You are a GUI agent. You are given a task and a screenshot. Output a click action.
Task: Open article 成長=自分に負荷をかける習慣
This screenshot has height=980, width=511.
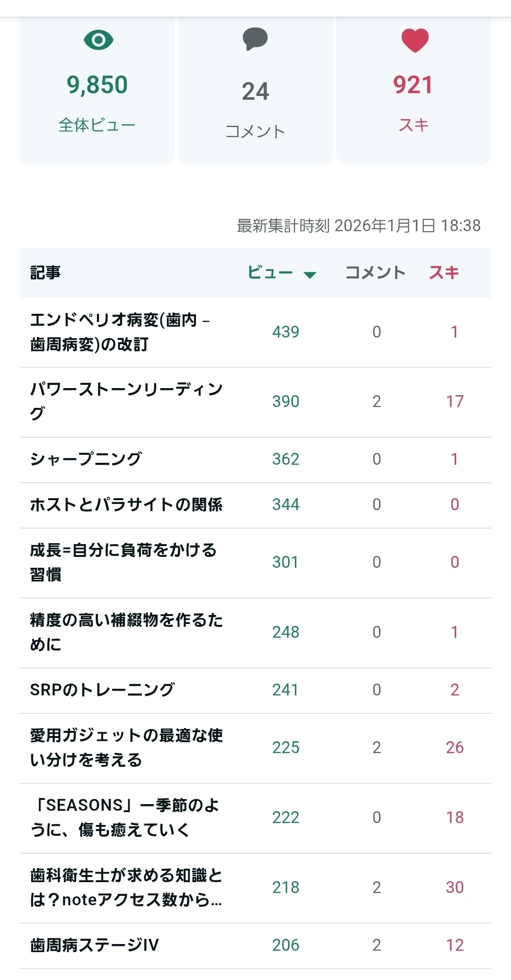pyautogui.click(x=255, y=563)
